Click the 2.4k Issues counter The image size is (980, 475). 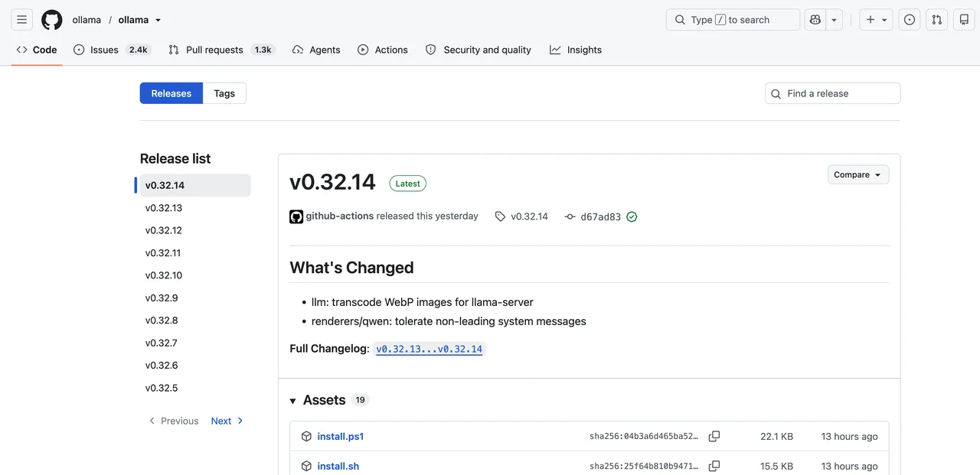pyautogui.click(x=139, y=50)
